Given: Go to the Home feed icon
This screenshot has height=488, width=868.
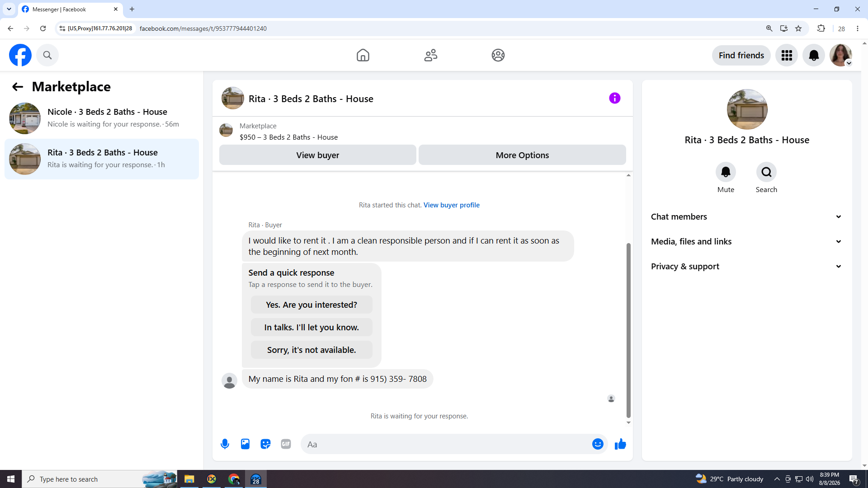Looking at the screenshot, I should pyautogui.click(x=363, y=55).
